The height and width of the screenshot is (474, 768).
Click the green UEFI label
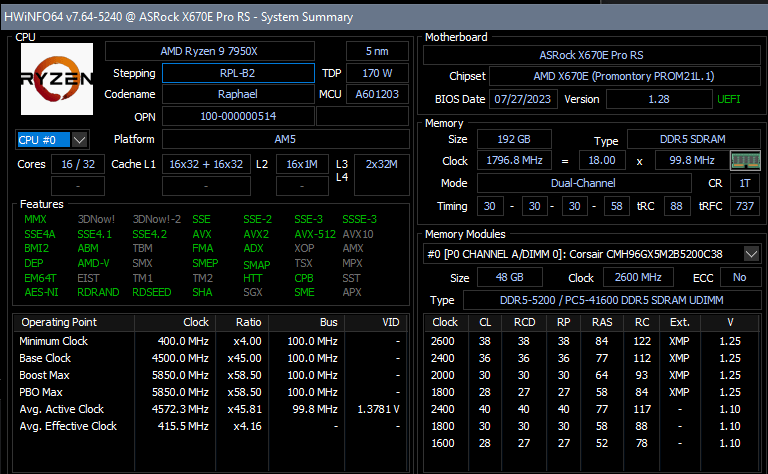(x=728, y=99)
